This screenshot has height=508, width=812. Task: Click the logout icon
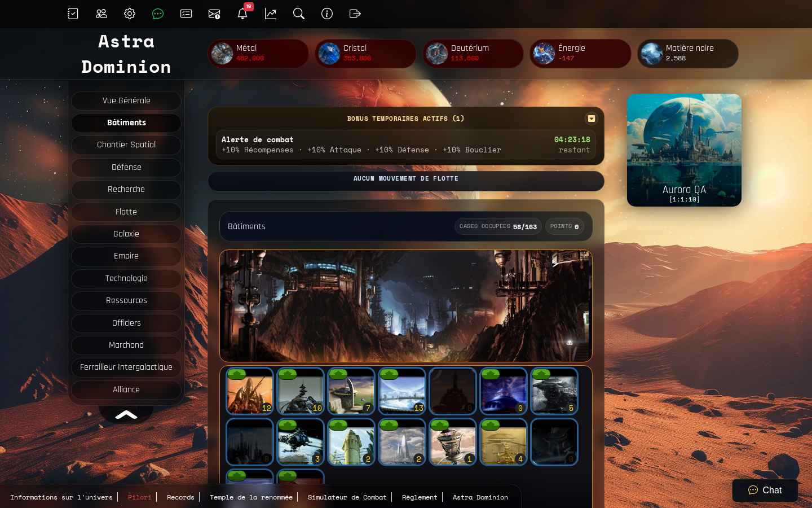355,14
